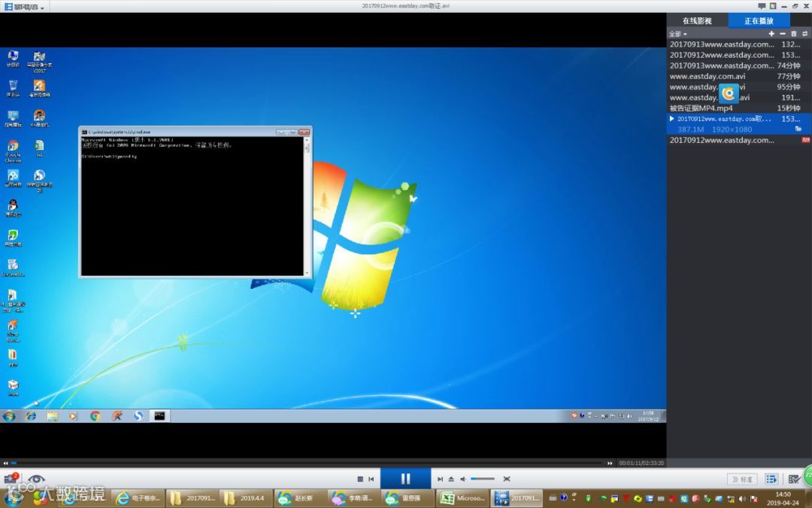This screenshot has height=508, width=812.
Task: Open file location folder icon in playing row
Action: pos(798,129)
